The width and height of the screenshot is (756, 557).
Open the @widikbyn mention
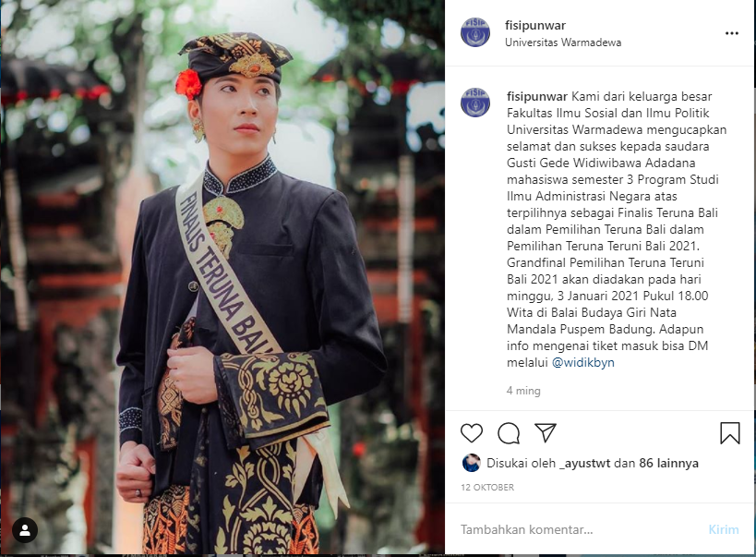click(582, 362)
